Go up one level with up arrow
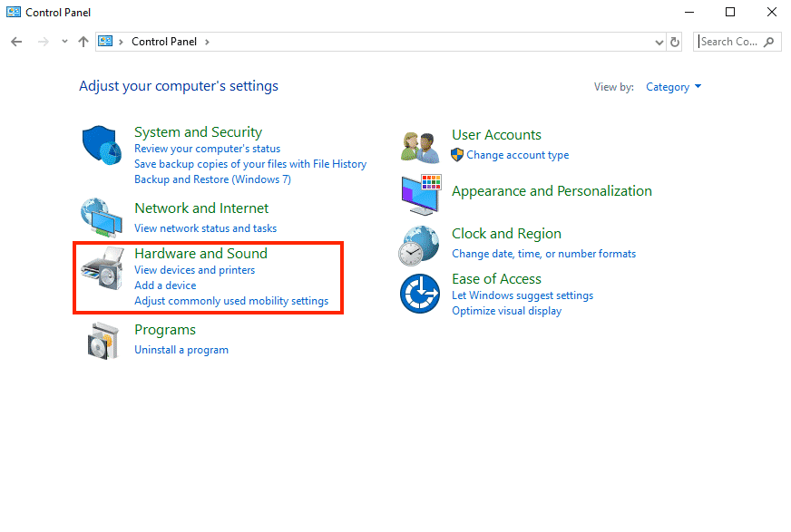This screenshot has height=532, width=791. (x=83, y=42)
